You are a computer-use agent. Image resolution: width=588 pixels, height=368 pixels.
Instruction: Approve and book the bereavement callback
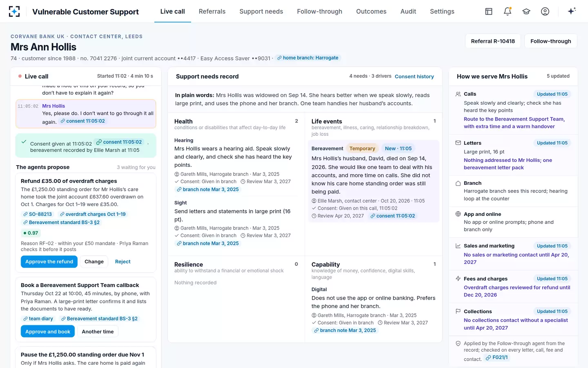[x=48, y=332]
